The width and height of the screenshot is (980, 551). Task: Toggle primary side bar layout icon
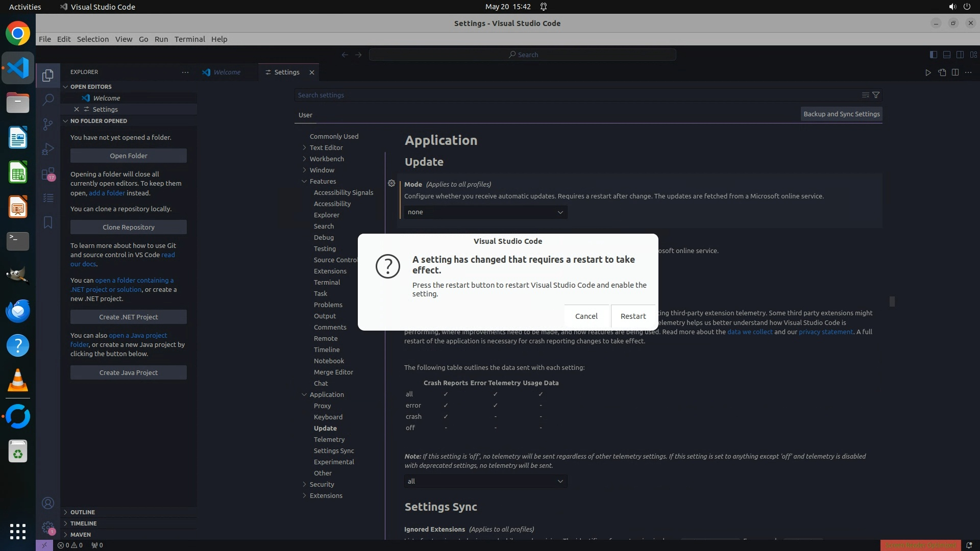click(933, 55)
